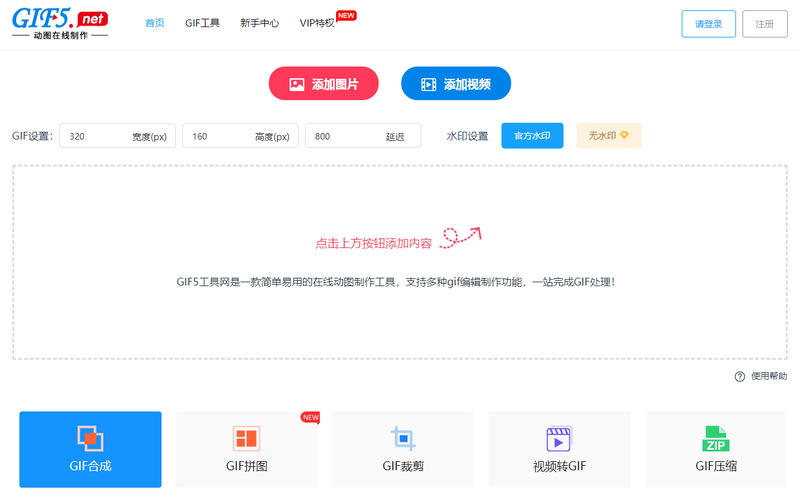Click the 添加视频 add video button
The image size is (800, 498).
tap(456, 84)
